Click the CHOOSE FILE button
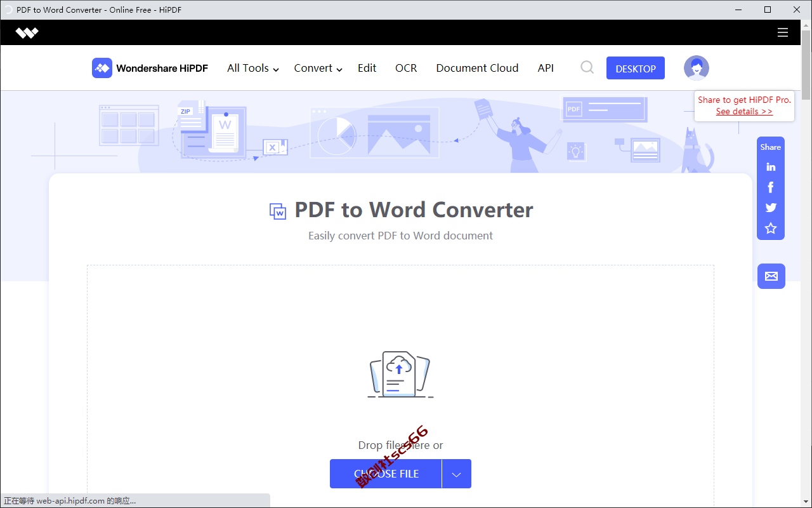 pyautogui.click(x=386, y=474)
